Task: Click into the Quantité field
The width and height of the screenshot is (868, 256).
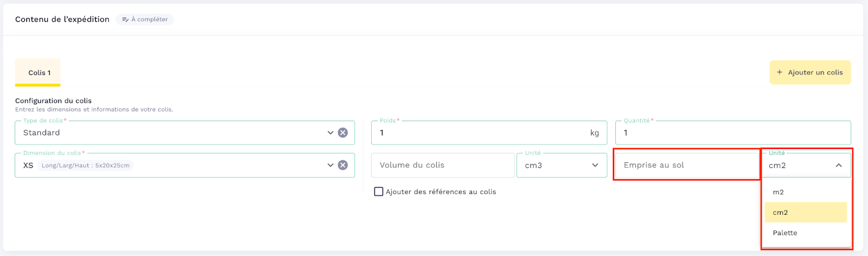Action: pyautogui.click(x=732, y=133)
